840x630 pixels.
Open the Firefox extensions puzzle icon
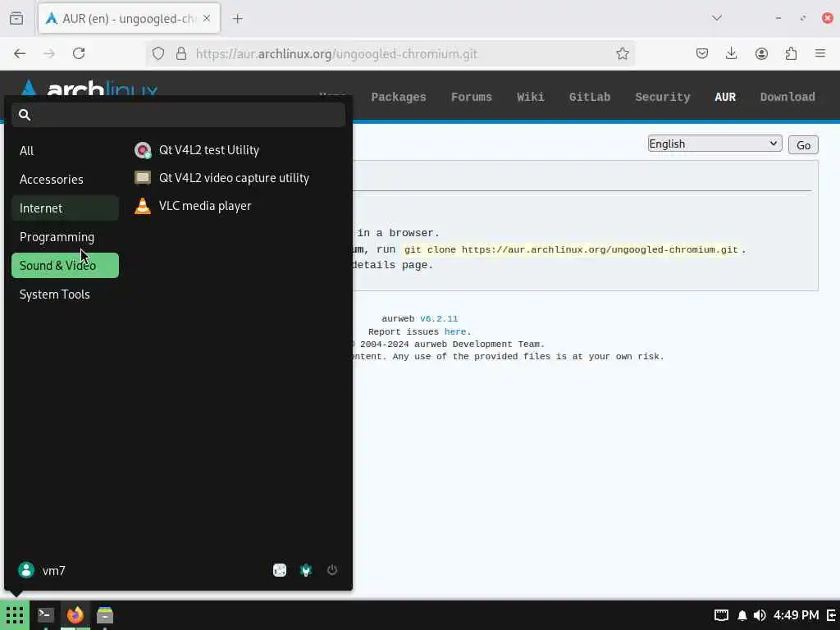pos(791,53)
